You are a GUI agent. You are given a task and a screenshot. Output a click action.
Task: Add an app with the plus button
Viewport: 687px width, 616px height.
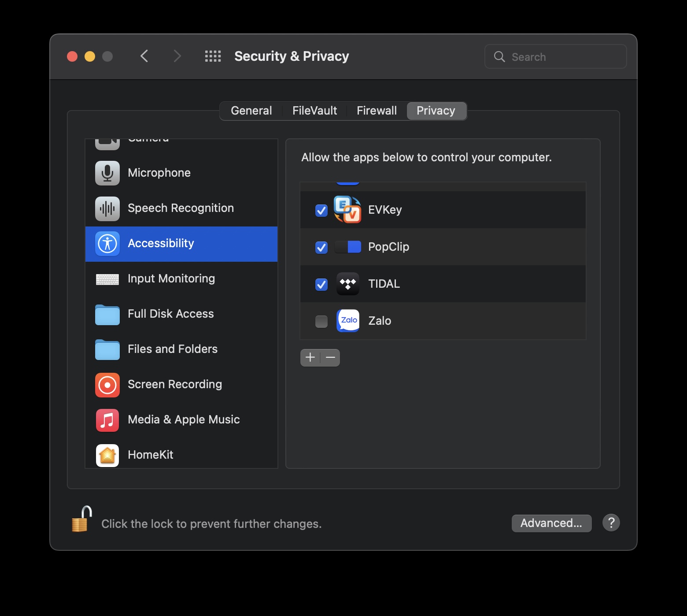coord(310,357)
